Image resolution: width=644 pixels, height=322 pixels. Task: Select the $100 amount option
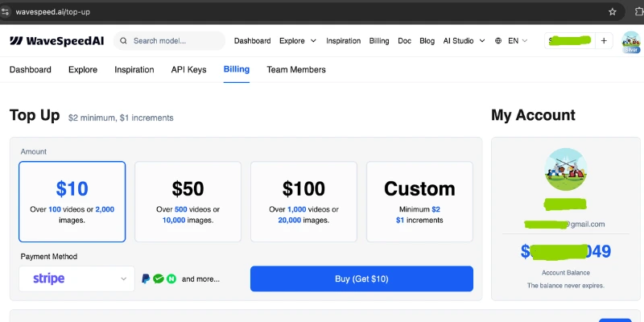tap(304, 202)
